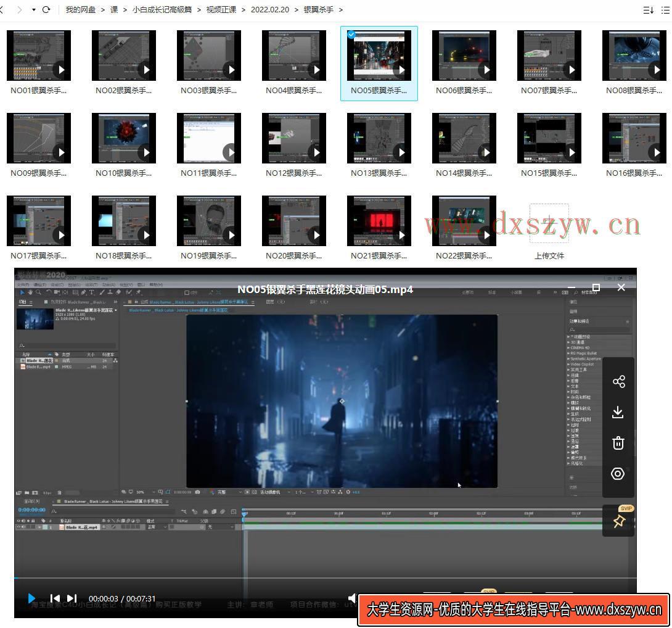The image size is (672, 628).
Task: Play the NO01银翼杀手 video thumbnail
Action: 39,56
